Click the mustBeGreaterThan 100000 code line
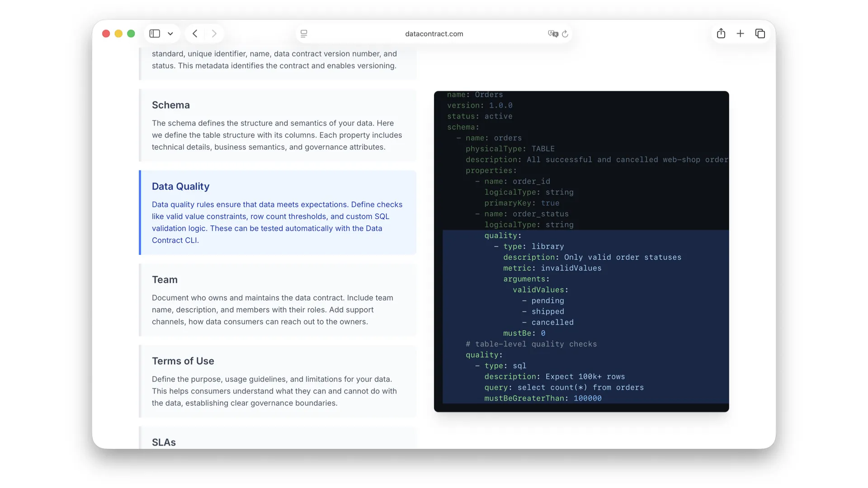Viewport: 868px width, 488px height. tap(542, 398)
